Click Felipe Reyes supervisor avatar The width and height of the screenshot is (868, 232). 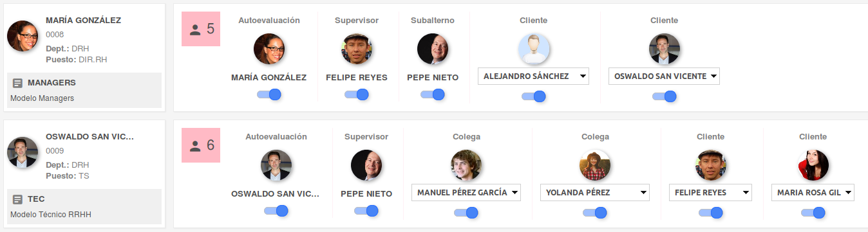click(x=357, y=49)
